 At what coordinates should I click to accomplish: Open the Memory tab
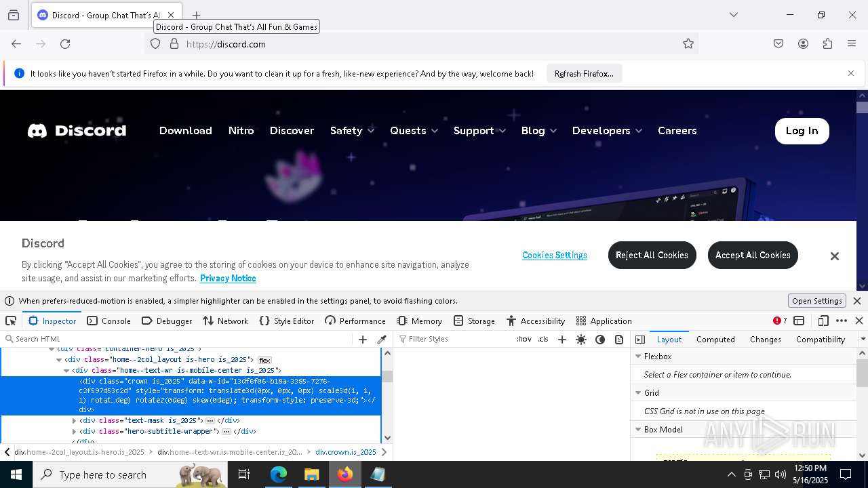coord(420,321)
